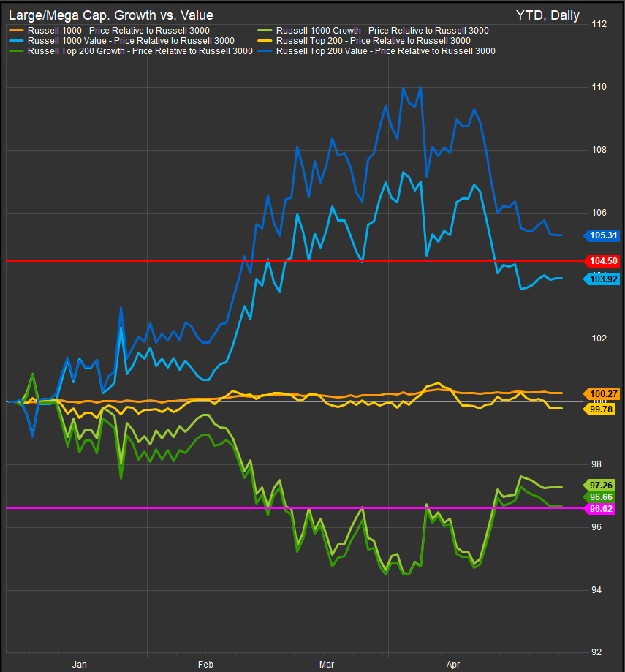Click the blue 105.31 value tag
The height and width of the screenshot is (672, 625).
602,235
